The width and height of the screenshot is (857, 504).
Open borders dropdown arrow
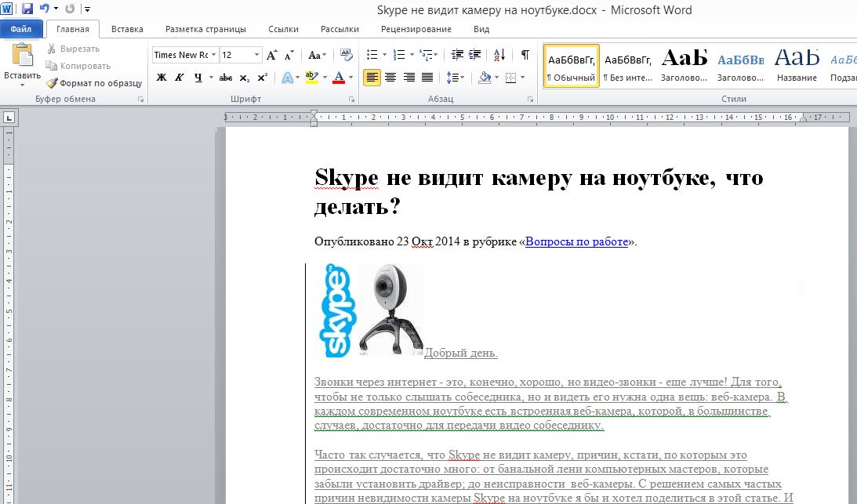pyautogui.click(x=522, y=78)
